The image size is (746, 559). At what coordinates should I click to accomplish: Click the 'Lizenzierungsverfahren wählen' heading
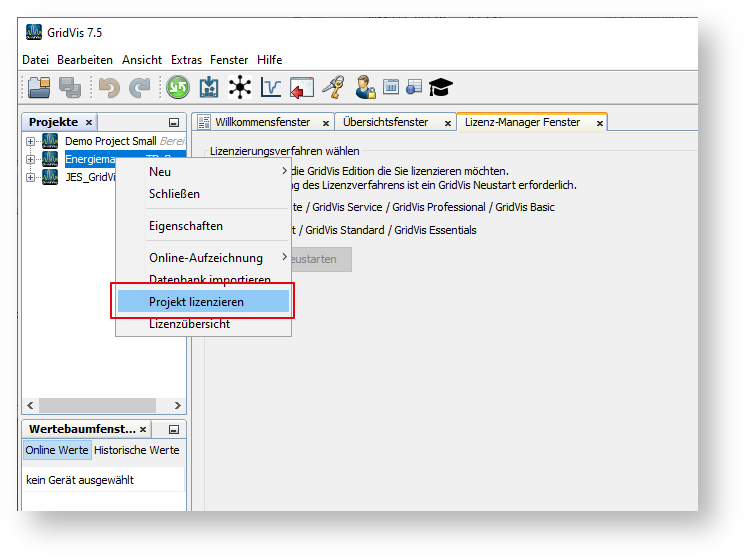(x=285, y=151)
